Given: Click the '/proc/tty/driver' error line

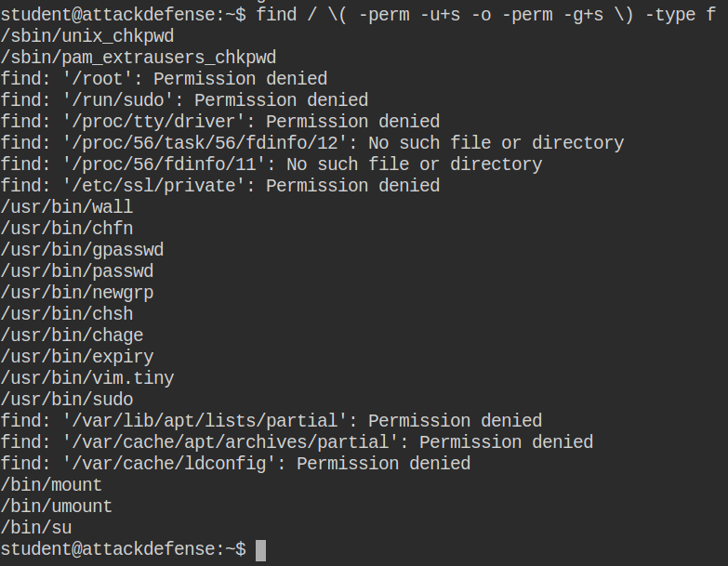Looking at the screenshot, I should click(x=220, y=122).
